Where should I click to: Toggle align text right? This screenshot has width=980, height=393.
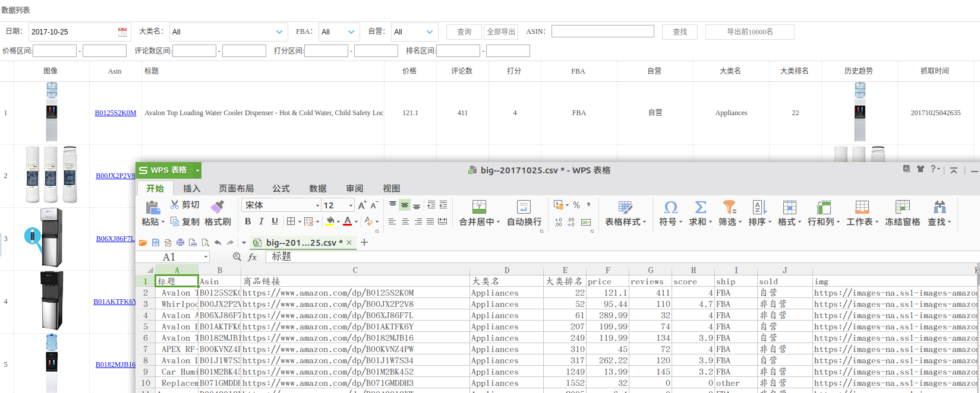(x=418, y=221)
